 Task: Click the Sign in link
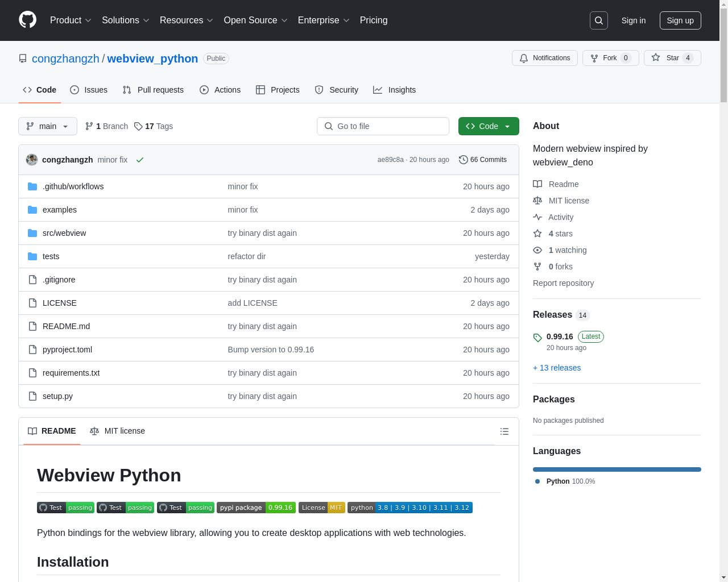pos(634,20)
